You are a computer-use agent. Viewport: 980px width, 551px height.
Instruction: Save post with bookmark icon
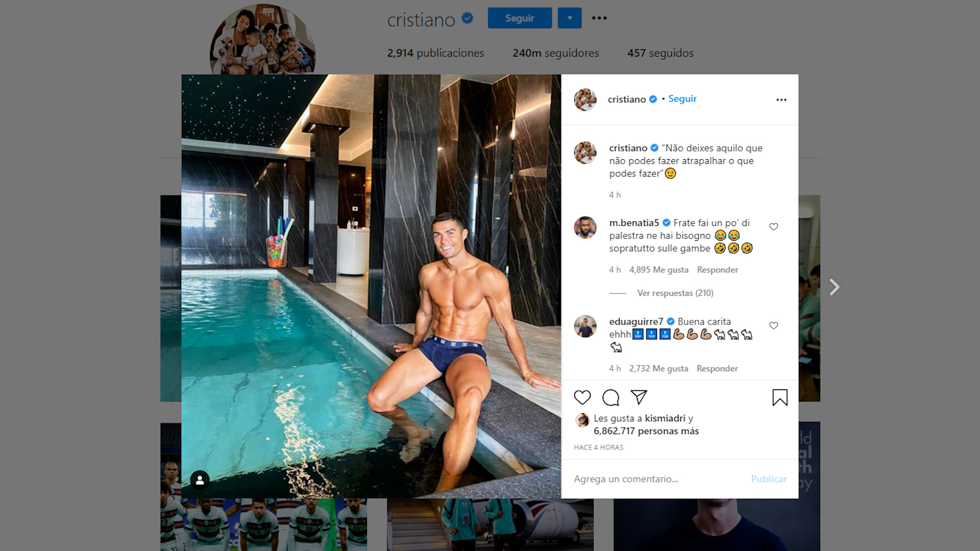780,397
